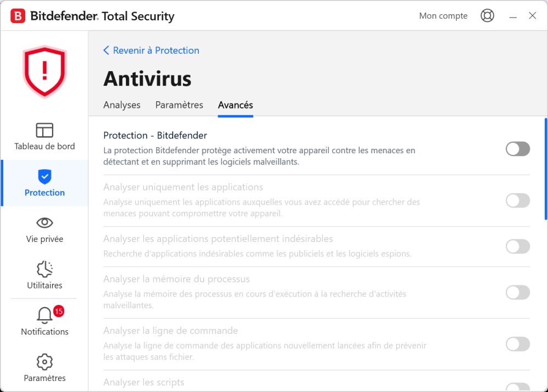Select the Avancés tab
548x392 pixels.
click(x=236, y=105)
